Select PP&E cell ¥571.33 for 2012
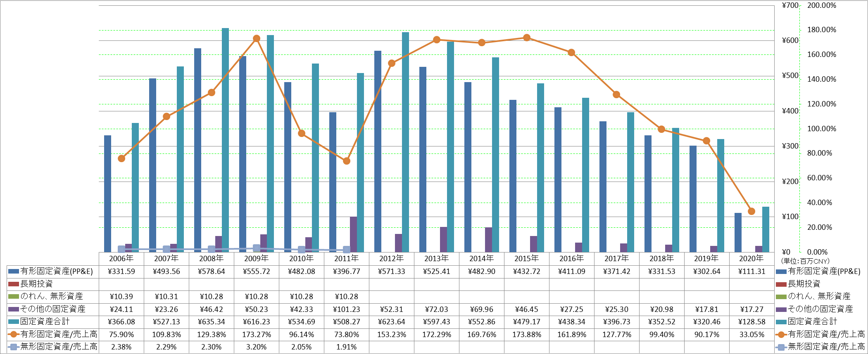This screenshot has width=868, height=354. [x=392, y=271]
